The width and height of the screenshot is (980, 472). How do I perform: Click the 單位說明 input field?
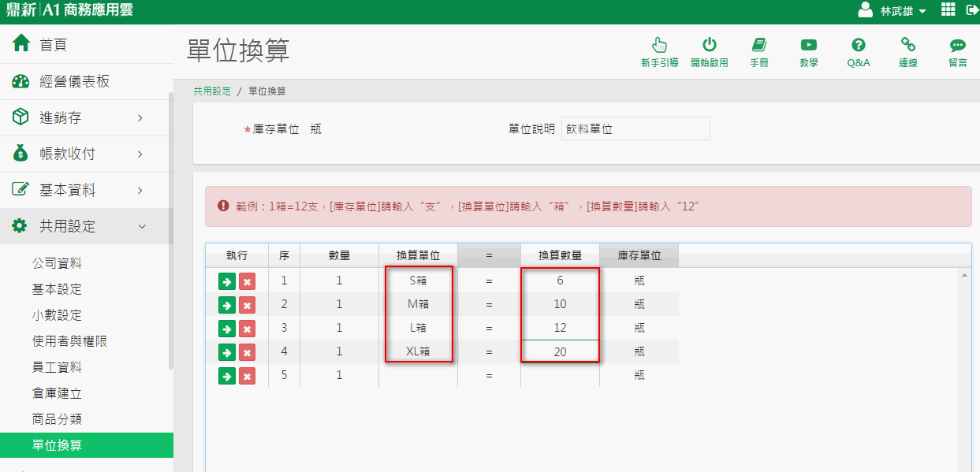coord(635,128)
